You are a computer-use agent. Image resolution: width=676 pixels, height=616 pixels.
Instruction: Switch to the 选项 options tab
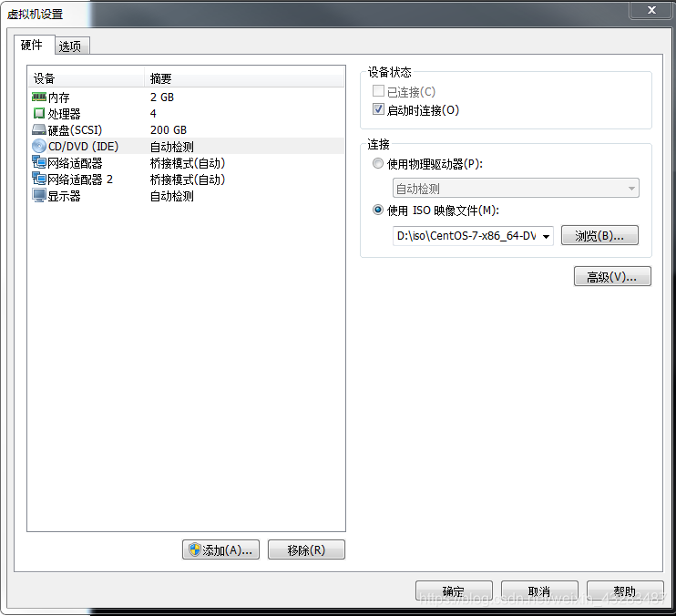(x=72, y=46)
